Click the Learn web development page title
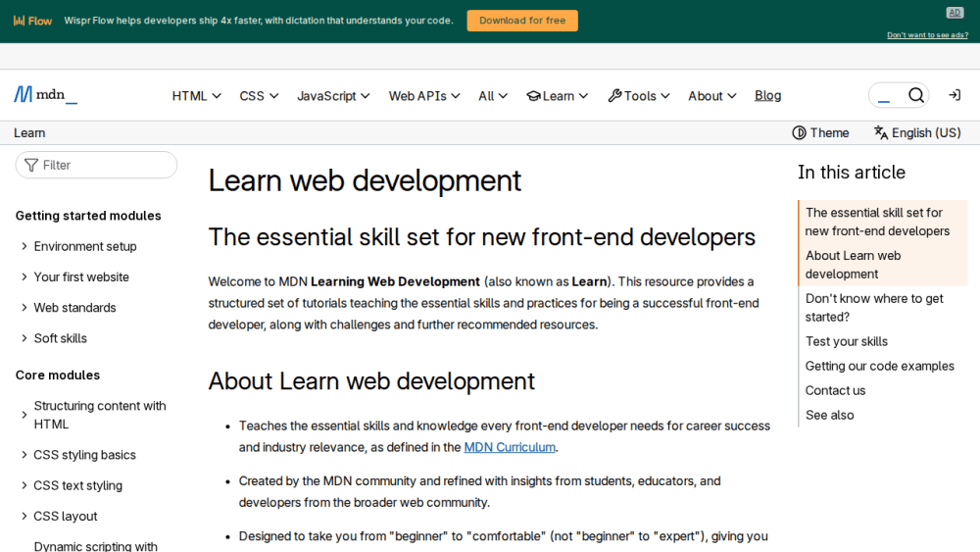This screenshot has width=980, height=552. 365,180
